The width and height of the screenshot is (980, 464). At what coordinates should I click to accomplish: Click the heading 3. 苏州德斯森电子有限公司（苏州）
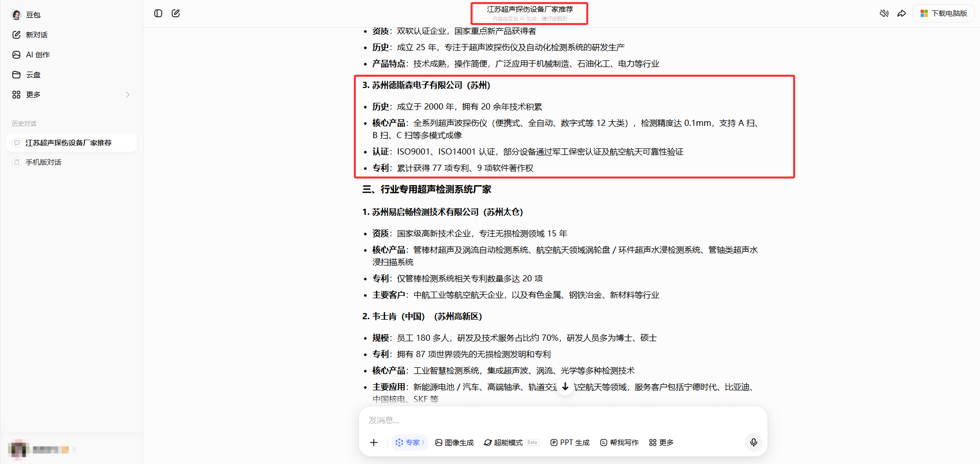point(427,85)
